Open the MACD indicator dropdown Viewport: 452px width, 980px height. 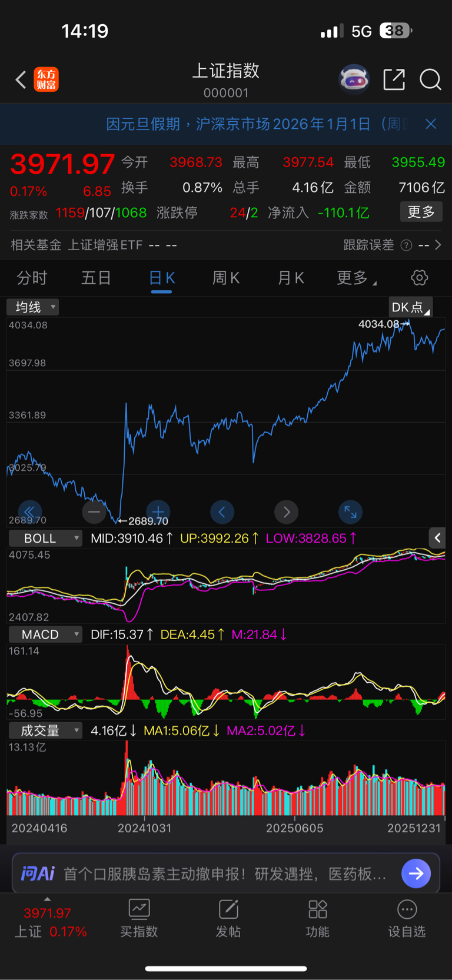45,634
